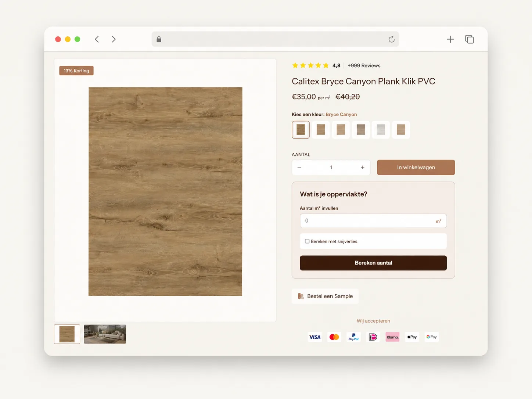Screen dimensions: 532x399
Task: Click Bestel een Sample button
Action: coord(325,296)
